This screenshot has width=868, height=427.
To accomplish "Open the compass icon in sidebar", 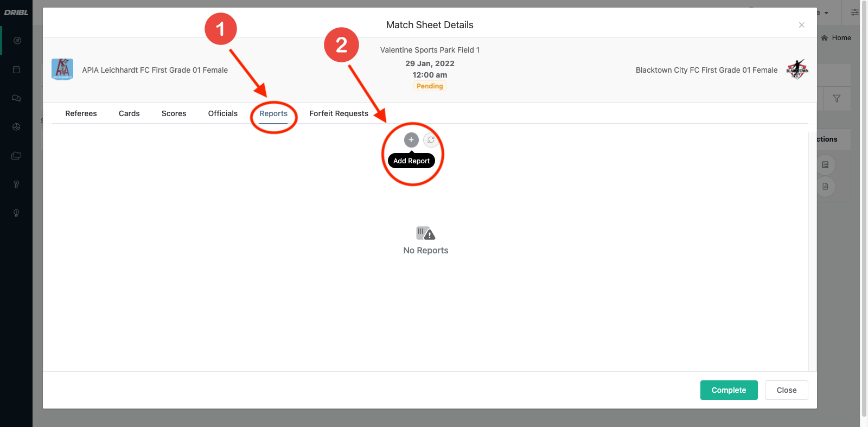I will [17, 41].
